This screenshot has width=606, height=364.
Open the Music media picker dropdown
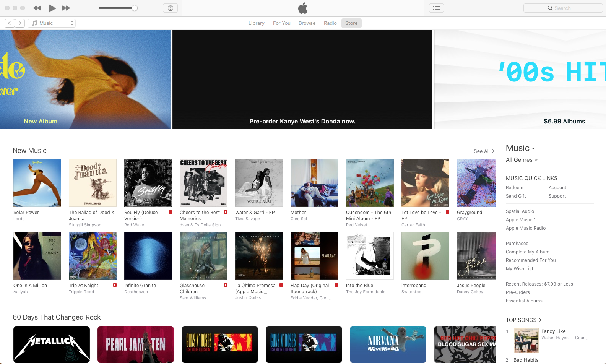[52, 23]
